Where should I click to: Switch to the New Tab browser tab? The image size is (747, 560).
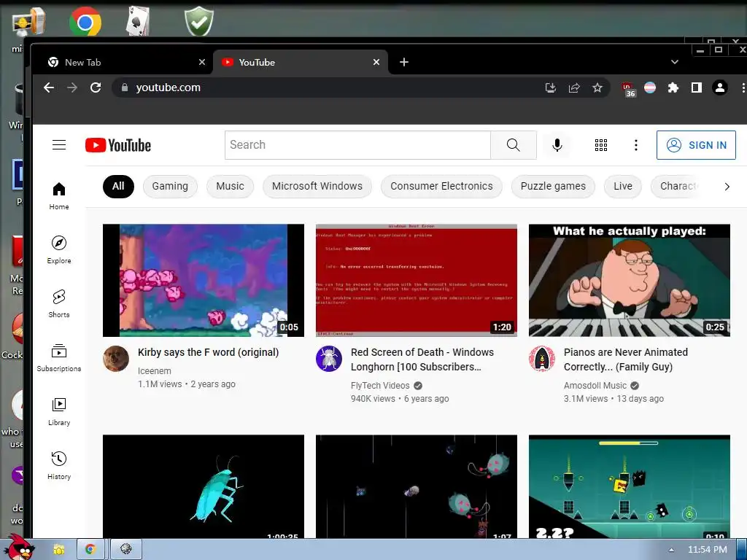point(122,63)
